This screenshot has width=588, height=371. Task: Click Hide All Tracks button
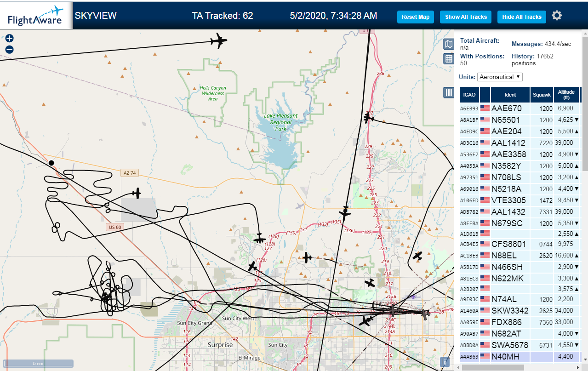(x=522, y=17)
